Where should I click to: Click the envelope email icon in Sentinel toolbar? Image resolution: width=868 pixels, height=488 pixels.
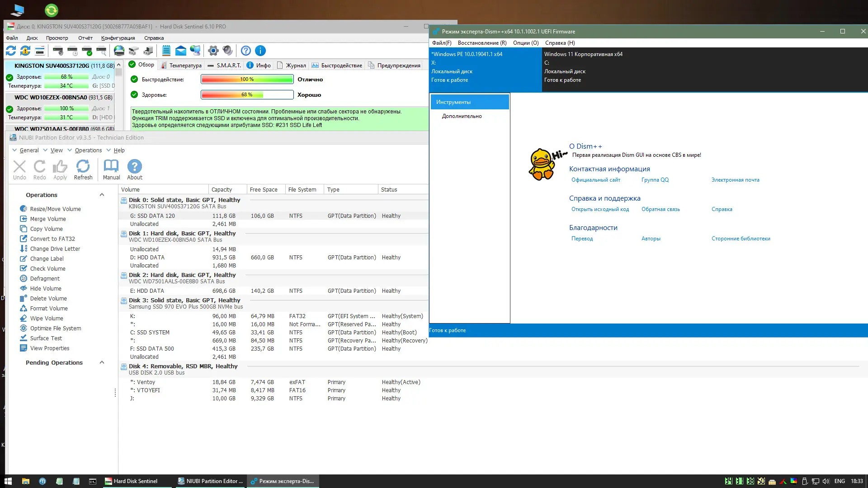tap(181, 51)
